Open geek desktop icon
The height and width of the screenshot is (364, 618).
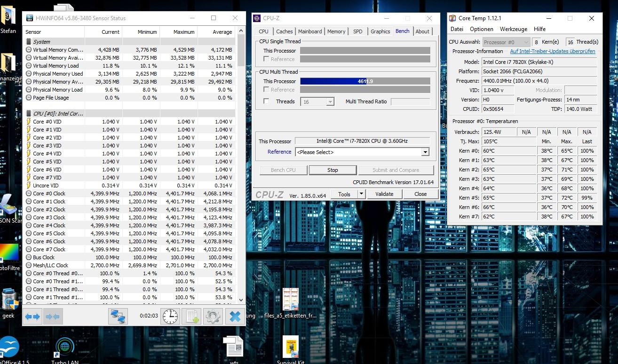[9, 303]
